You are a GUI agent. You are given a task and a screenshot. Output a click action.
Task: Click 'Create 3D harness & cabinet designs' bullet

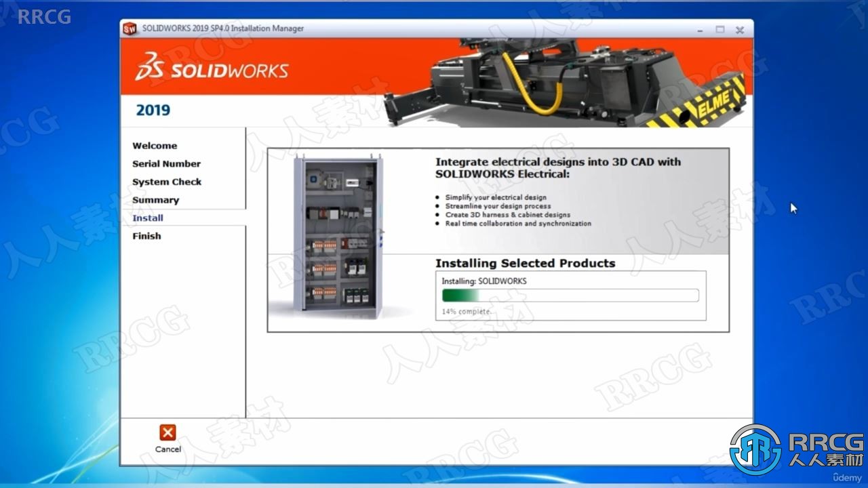tap(507, 215)
